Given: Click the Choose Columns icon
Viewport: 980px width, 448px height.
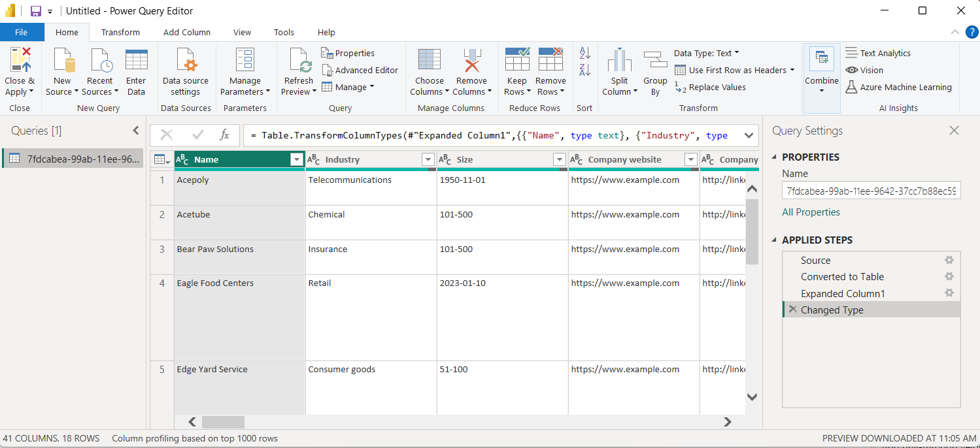Looking at the screenshot, I should click(x=430, y=60).
